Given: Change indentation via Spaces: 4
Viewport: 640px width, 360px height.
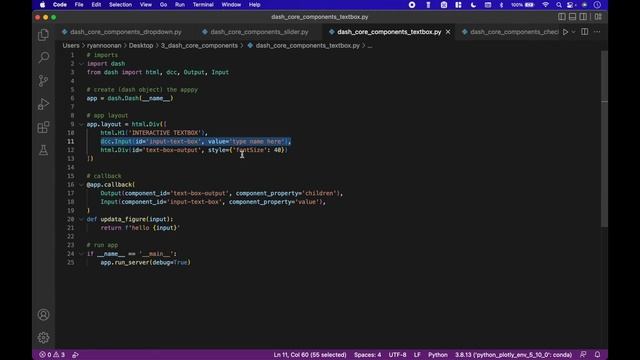Looking at the screenshot, I should point(367,355).
